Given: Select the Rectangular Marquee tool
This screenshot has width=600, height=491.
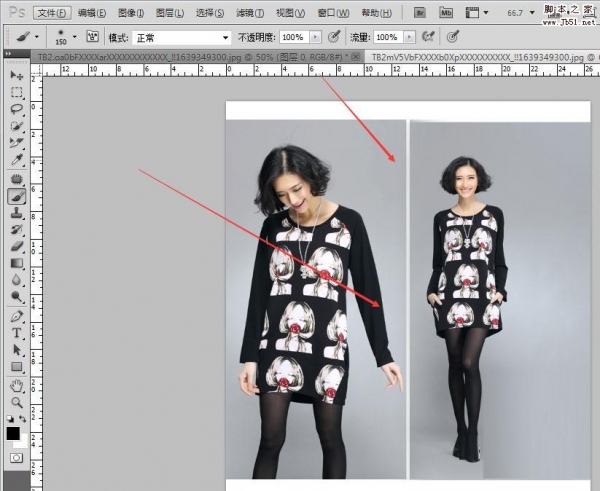Looking at the screenshot, I should click(x=16, y=93).
